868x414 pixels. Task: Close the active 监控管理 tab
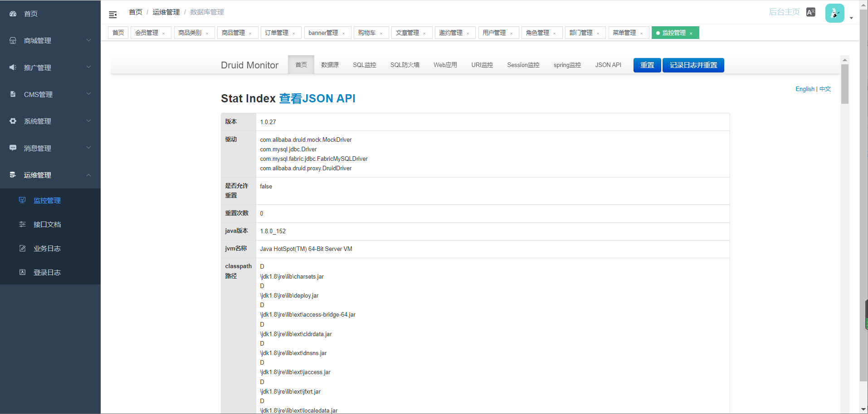click(x=691, y=33)
